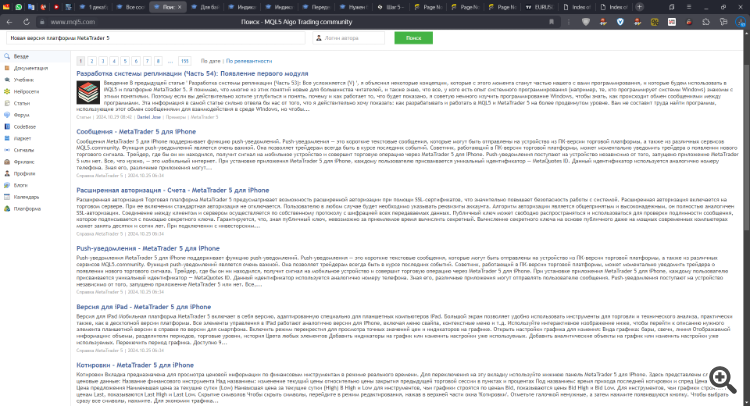Filter results by Профили icon
This screenshot has height=406, width=750.
click(x=7, y=174)
